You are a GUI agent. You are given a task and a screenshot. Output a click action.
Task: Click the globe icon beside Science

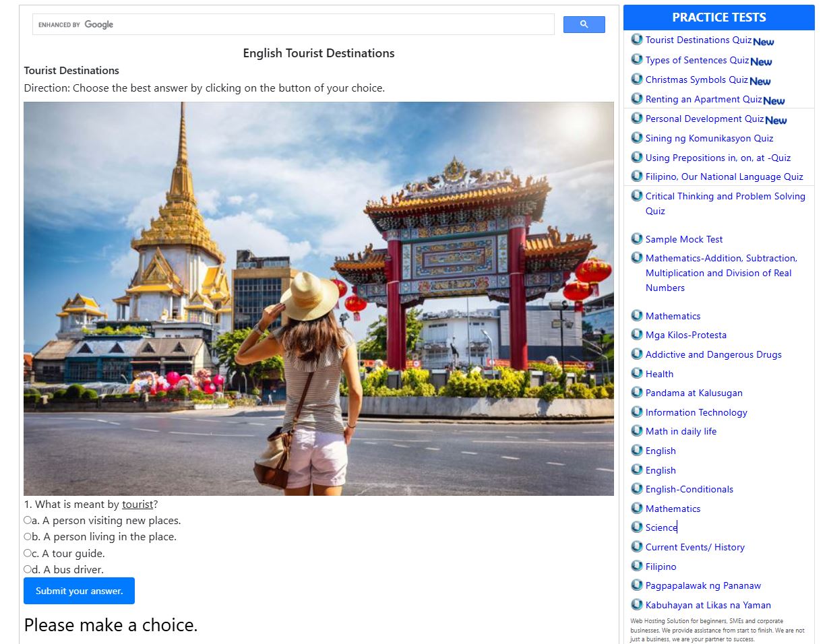[x=636, y=527]
